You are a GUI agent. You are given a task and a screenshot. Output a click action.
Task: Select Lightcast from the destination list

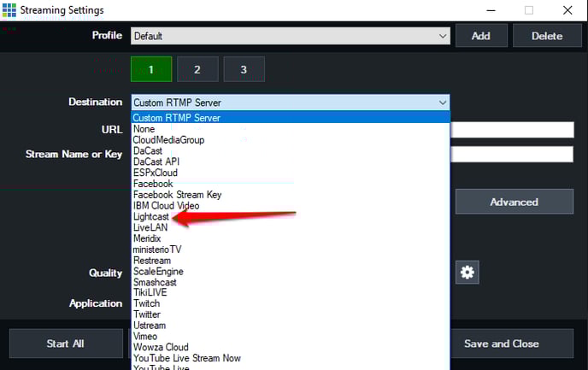(x=151, y=217)
